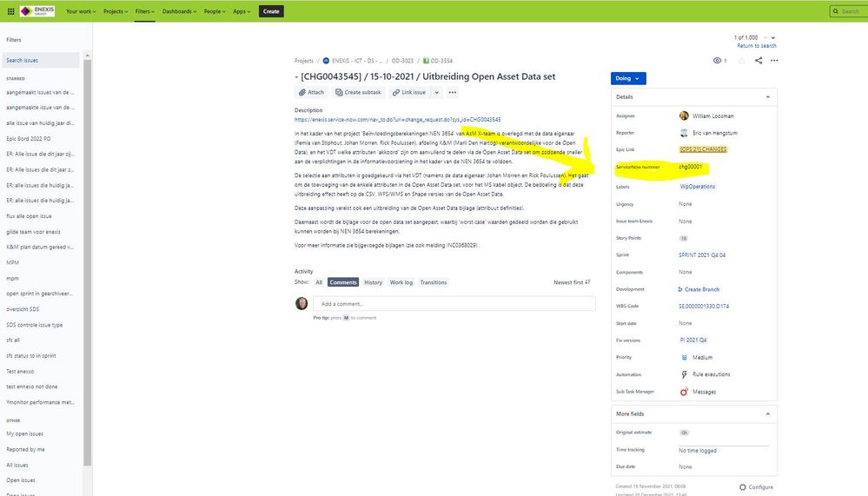The image size is (868, 496).
Task: Open starred filter MPM
Action: (x=12, y=263)
